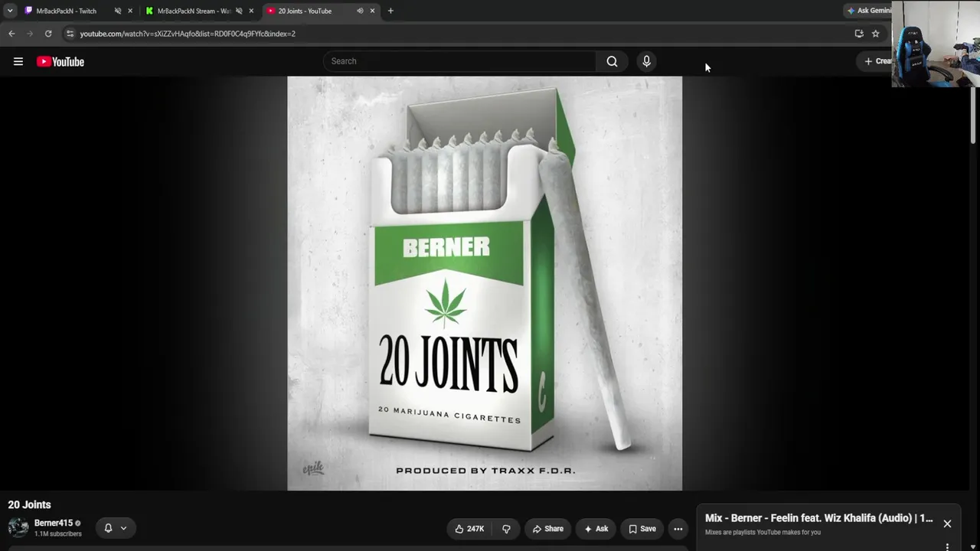Switch to the MrBackPackN Stream Kick tab

193,11
